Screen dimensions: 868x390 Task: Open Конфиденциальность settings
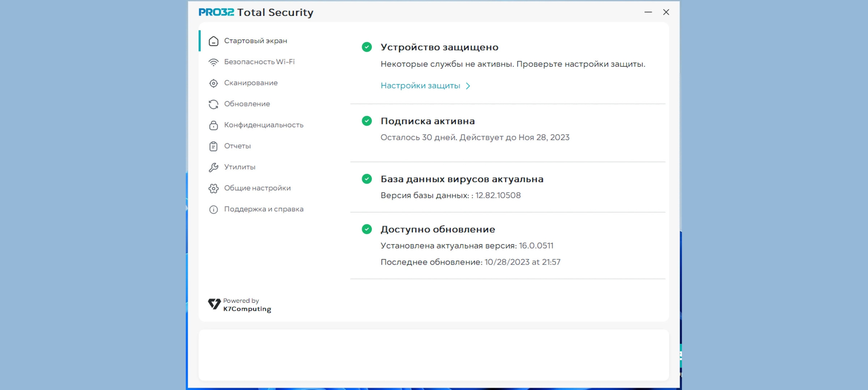pyautogui.click(x=264, y=125)
